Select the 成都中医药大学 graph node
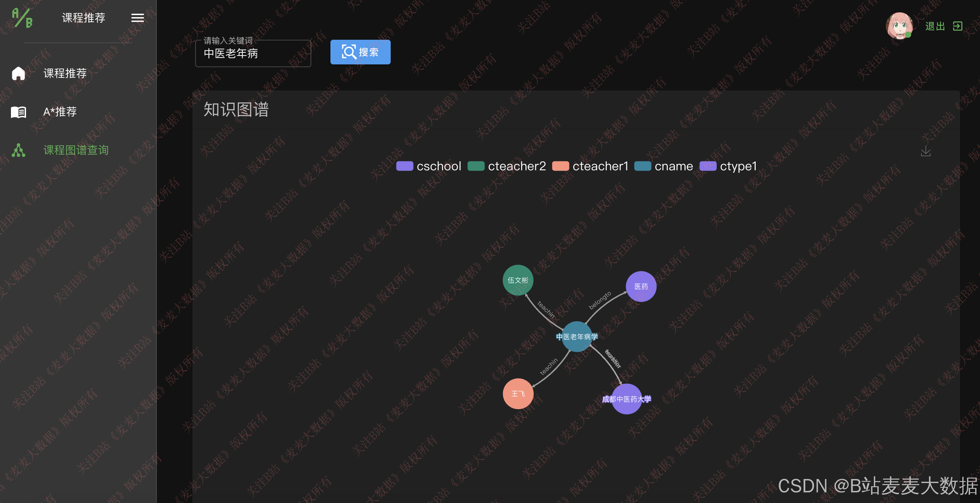Screen dimensions: 980x503 coord(626,399)
